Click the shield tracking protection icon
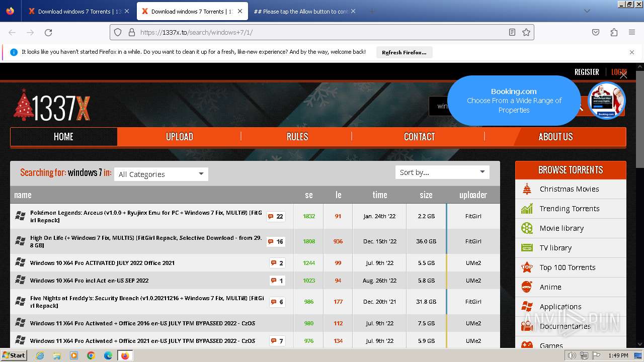644x362 pixels. [118, 32]
